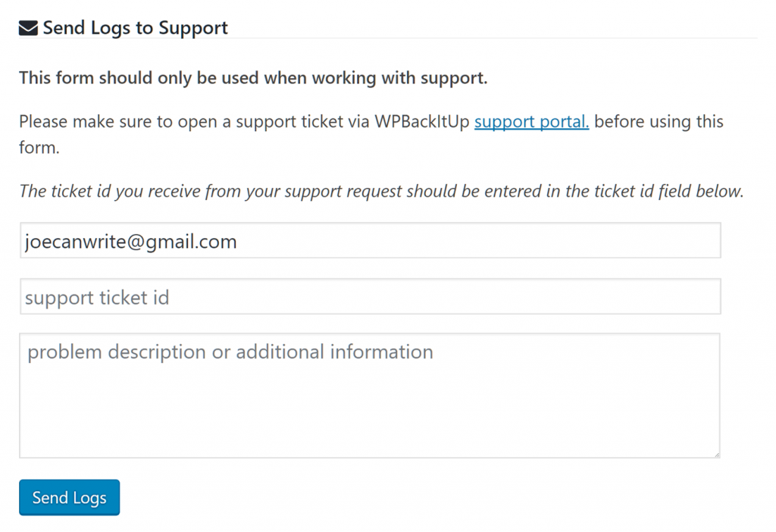Screen dimensions: 776x532
Task: Click the empty lower area of the description box
Action: (x=370, y=416)
